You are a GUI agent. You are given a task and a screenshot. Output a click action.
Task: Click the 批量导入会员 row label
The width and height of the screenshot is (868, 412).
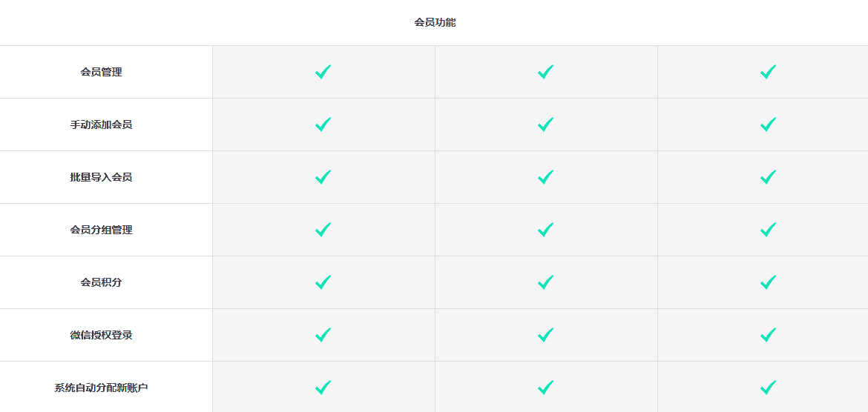(x=102, y=177)
